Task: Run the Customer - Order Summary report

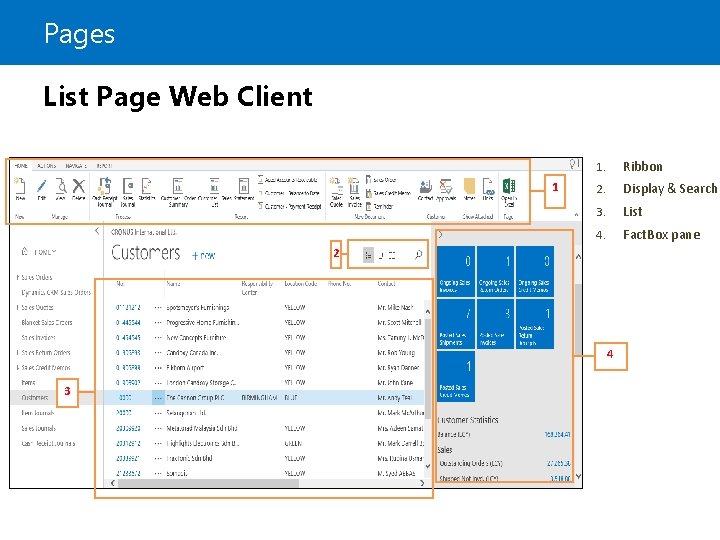Action: 178,191
